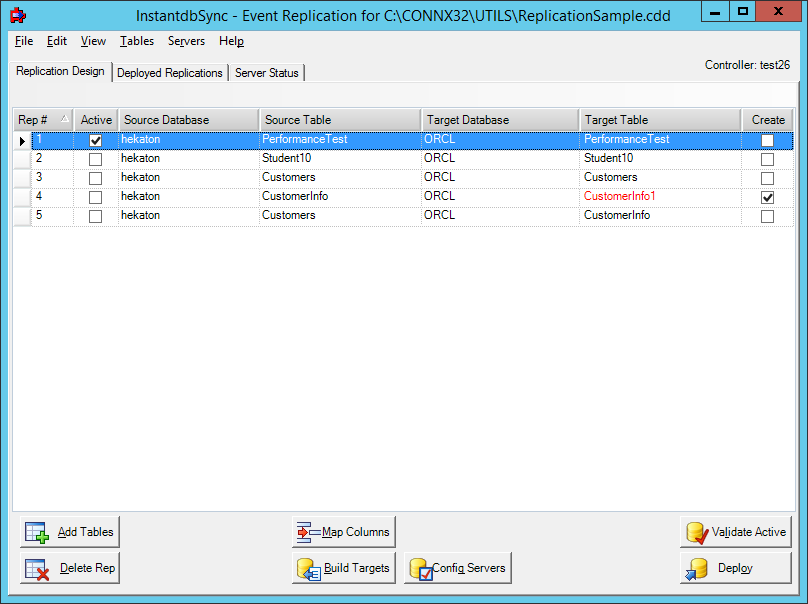Enable Active for the Student10 replication
The image size is (808, 604).
coord(95,158)
